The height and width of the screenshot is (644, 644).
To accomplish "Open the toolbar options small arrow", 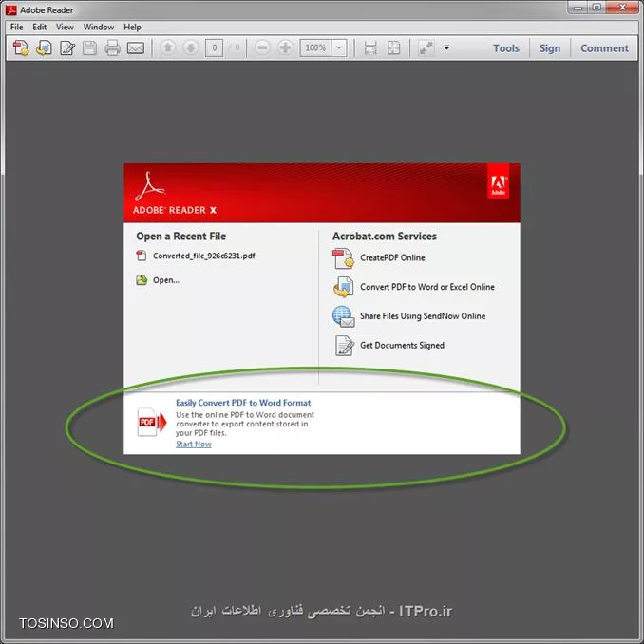I will click(x=446, y=48).
